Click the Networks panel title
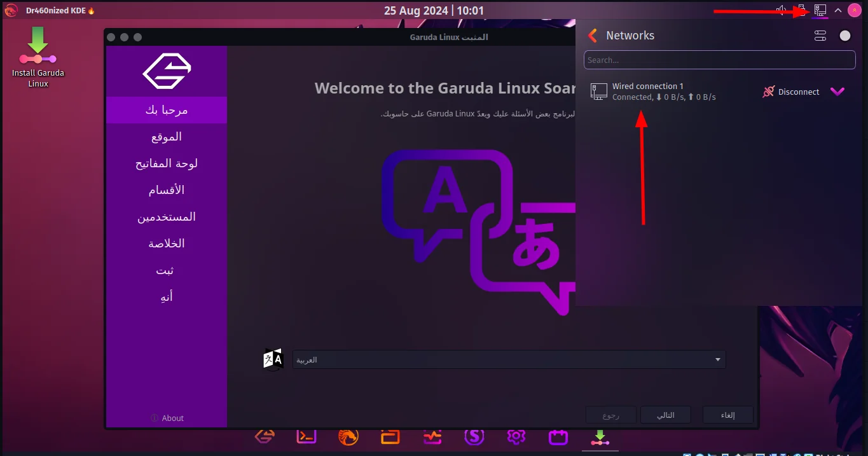Screen dimensions: 868x456 (630, 36)
